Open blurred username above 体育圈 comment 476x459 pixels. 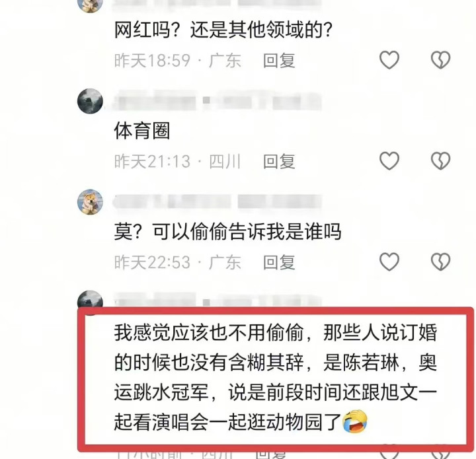217,100
